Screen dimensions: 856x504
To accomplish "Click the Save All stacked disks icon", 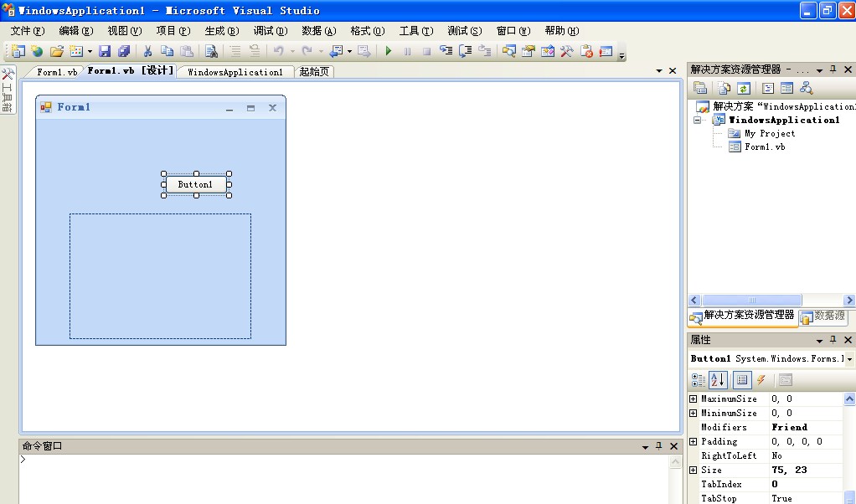I will 124,51.
